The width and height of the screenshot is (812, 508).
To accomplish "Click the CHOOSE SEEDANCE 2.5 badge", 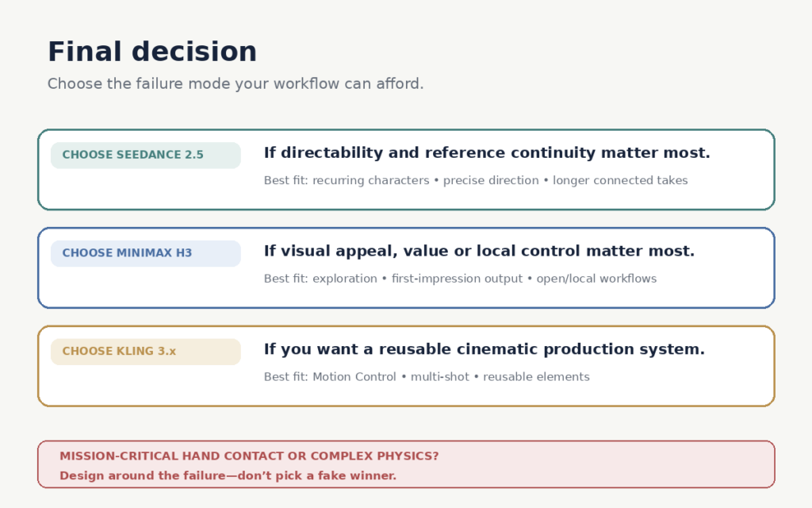I will [146, 155].
